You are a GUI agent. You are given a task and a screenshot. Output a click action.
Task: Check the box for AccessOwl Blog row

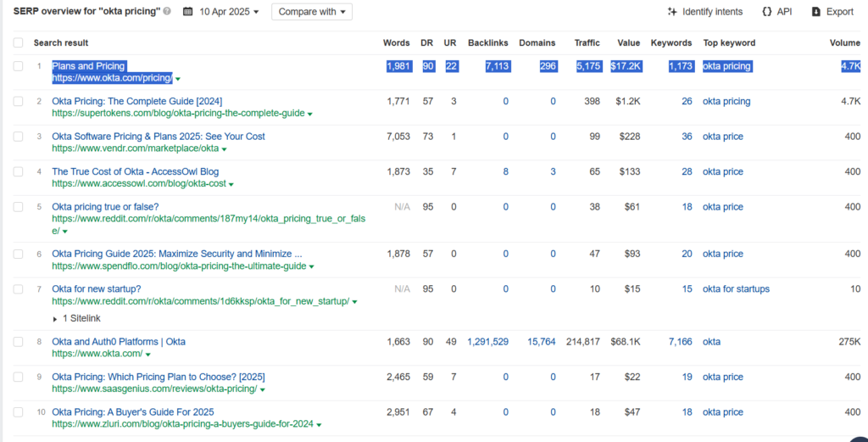pos(19,171)
